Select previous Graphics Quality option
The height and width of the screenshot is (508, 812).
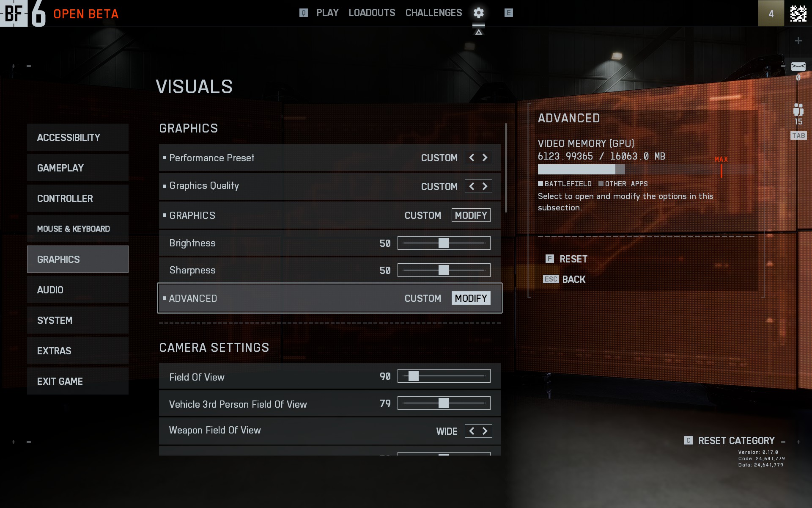point(472,186)
